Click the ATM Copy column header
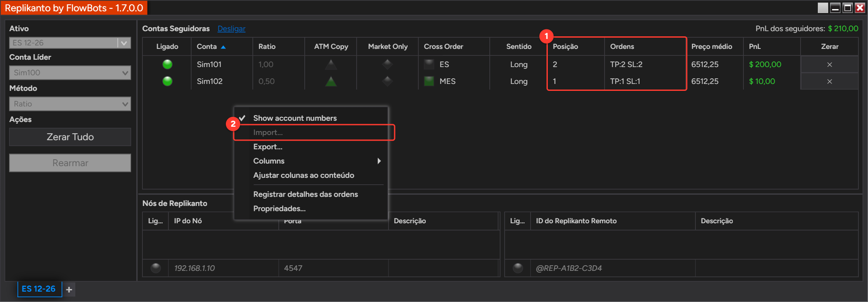The image size is (868, 302). 331,46
